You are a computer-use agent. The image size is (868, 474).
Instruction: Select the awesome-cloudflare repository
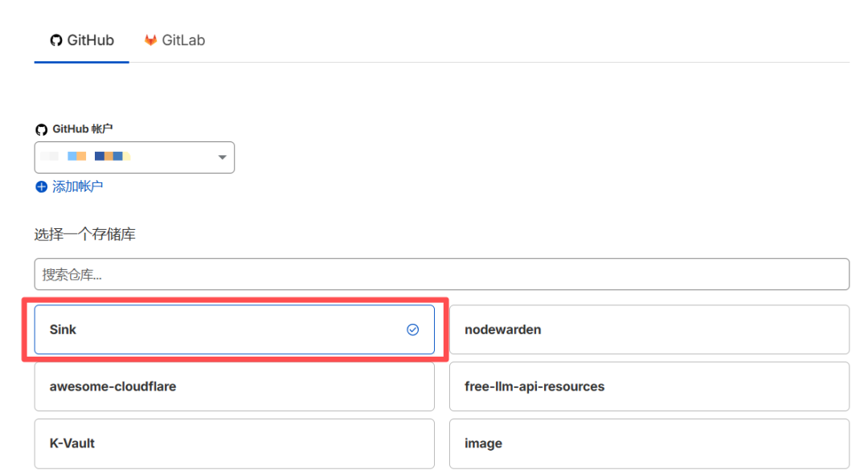point(234,386)
